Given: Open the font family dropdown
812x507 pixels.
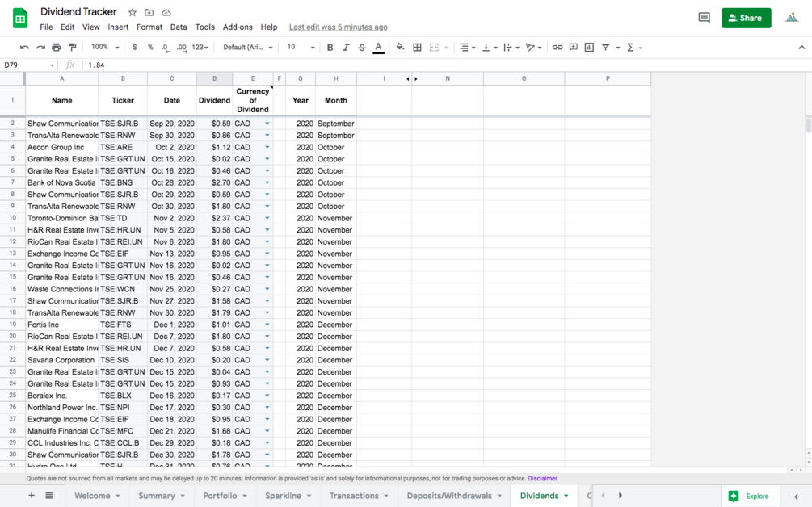Looking at the screenshot, I should (x=247, y=47).
